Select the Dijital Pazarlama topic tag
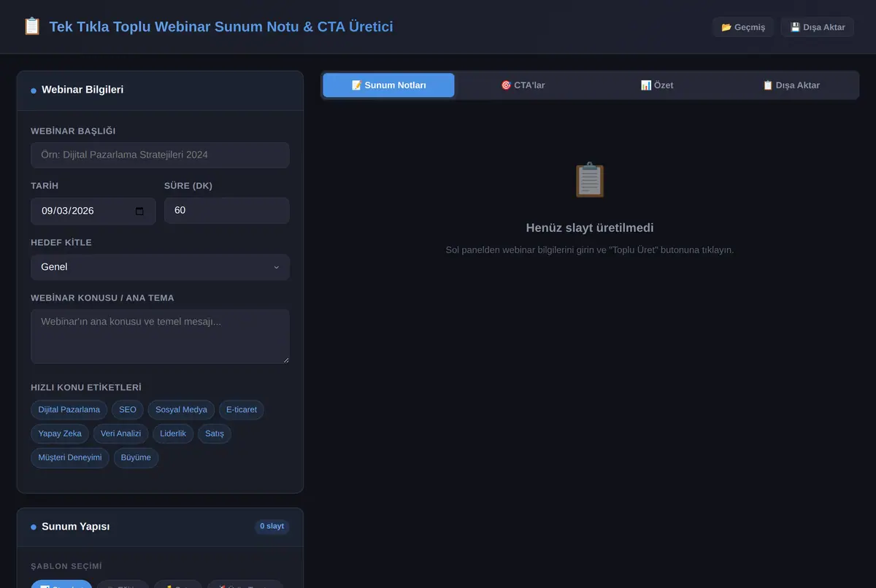 (69, 410)
